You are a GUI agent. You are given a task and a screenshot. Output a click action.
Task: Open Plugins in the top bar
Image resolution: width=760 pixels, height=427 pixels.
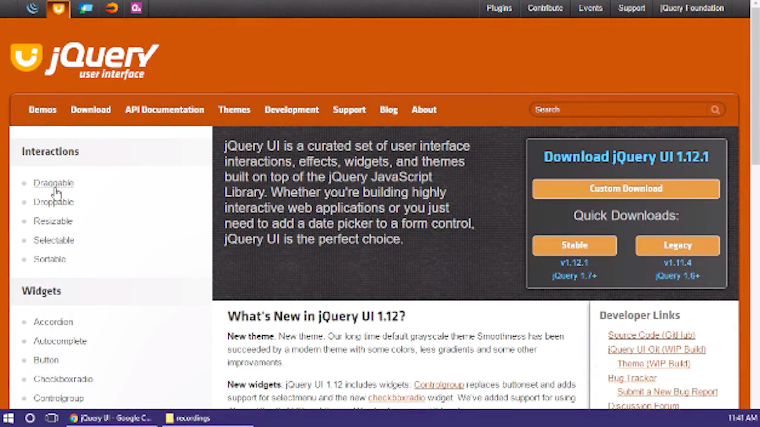pos(499,8)
